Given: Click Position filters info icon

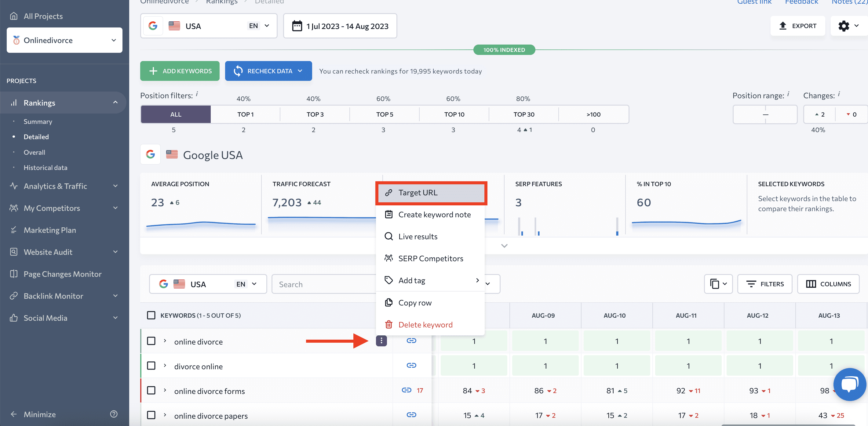Looking at the screenshot, I should coord(197,94).
